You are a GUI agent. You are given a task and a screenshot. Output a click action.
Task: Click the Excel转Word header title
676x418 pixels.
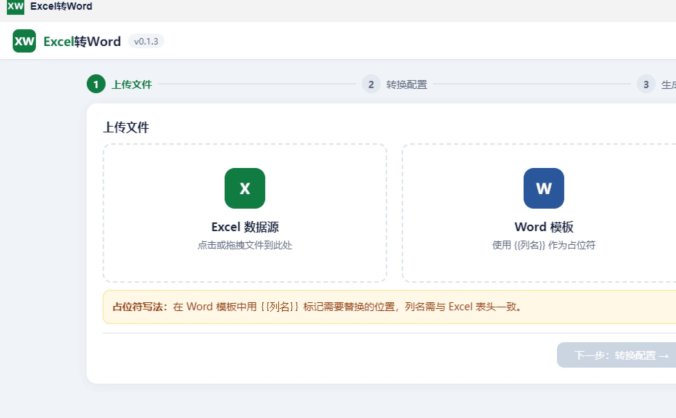click(82, 41)
